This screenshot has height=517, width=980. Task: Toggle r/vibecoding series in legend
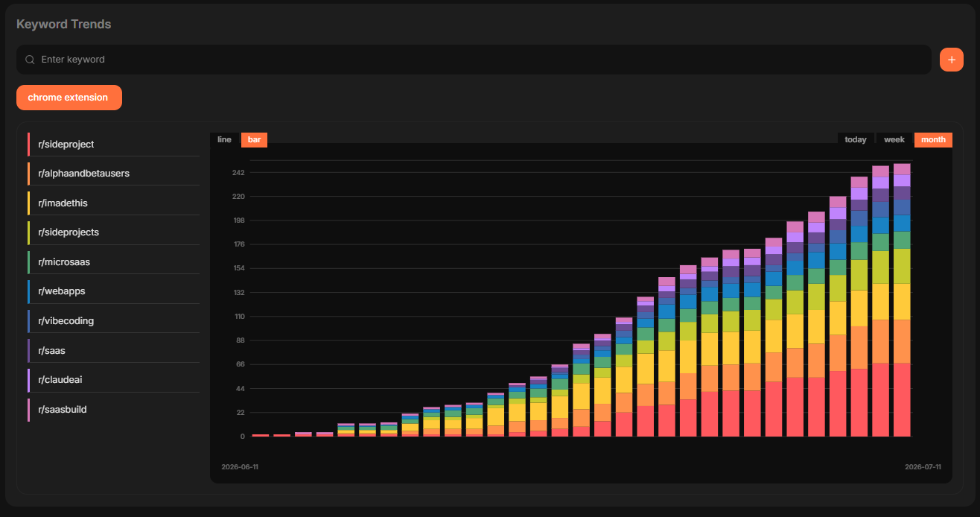pyautogui.click(x=113, y=321)
